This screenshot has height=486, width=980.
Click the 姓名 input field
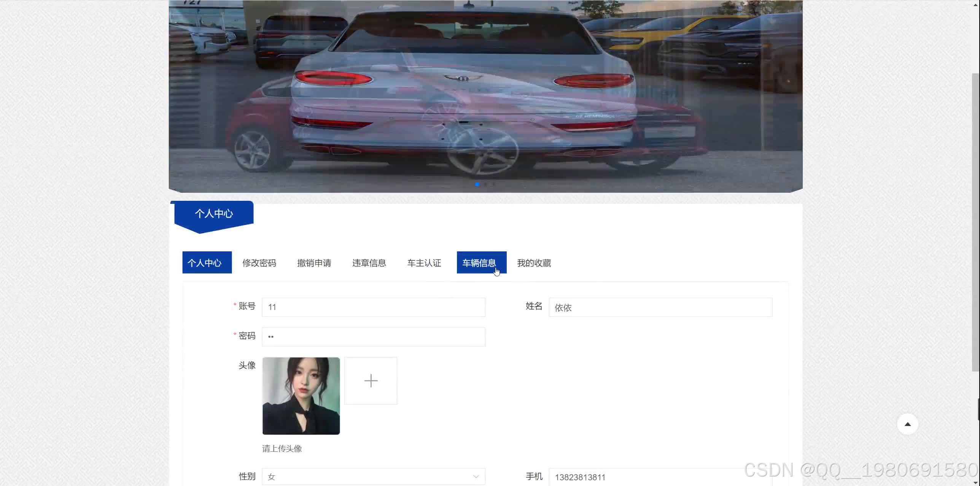[660, 308]
